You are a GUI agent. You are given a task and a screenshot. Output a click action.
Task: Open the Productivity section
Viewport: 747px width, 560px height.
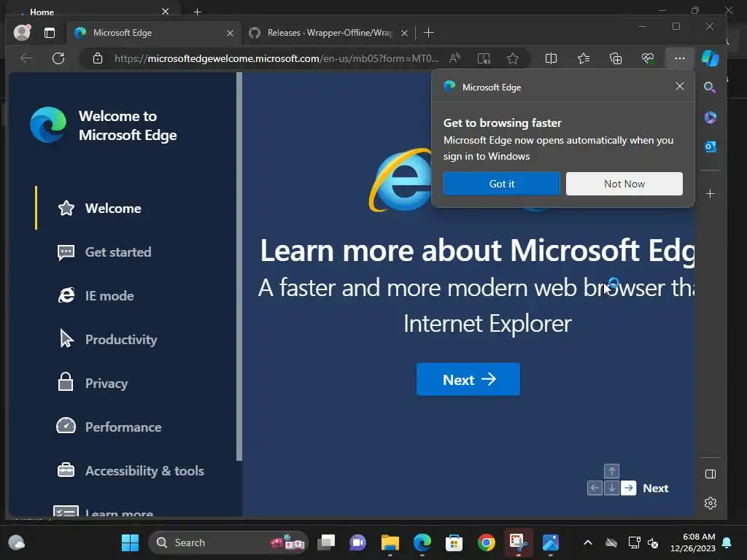[x=107, y=340]
